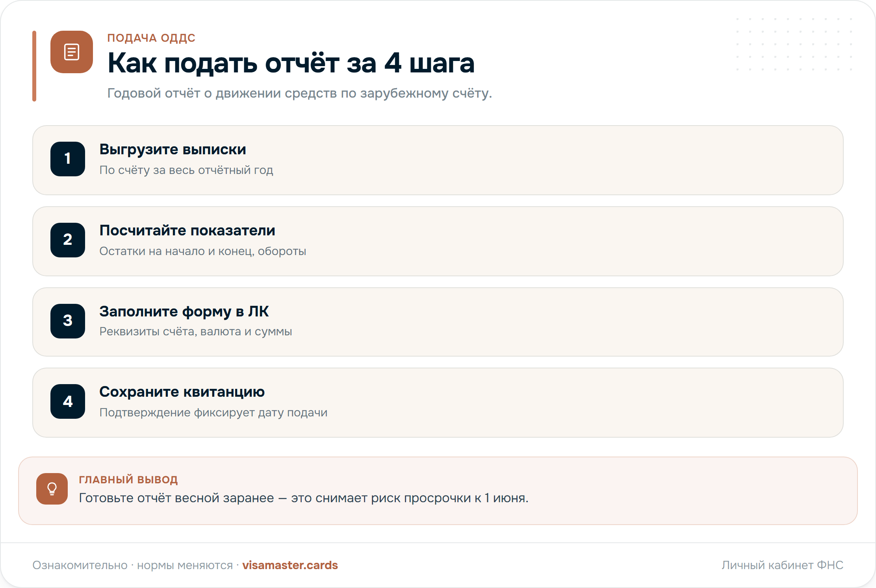Click the lightbulb icon in Главный вывод
Screen dimensions: 876x588
pos(52,489)
